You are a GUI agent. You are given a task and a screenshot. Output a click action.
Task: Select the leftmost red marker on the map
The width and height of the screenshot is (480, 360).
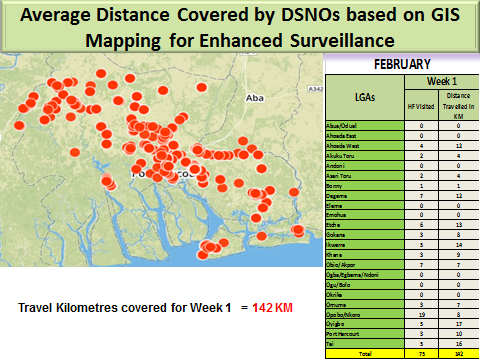click(x=19, y=125)
